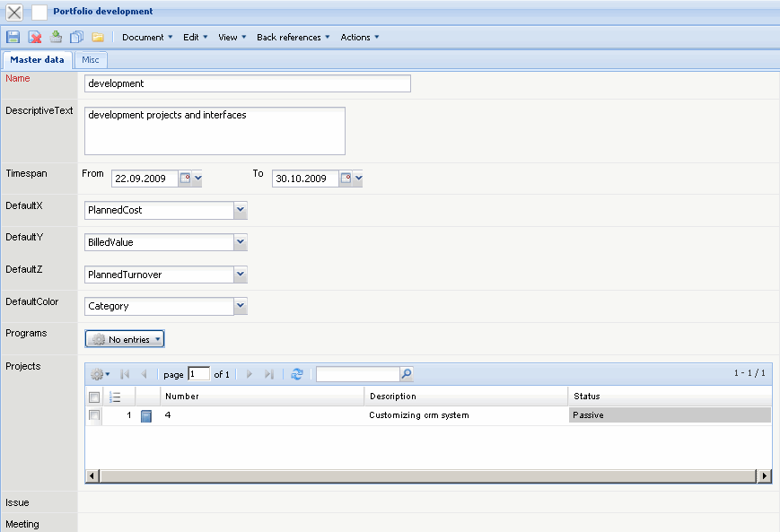
Task: Expand the DefaultZ PlannedTurnover dropdown
Action: (x=240, y=275)
